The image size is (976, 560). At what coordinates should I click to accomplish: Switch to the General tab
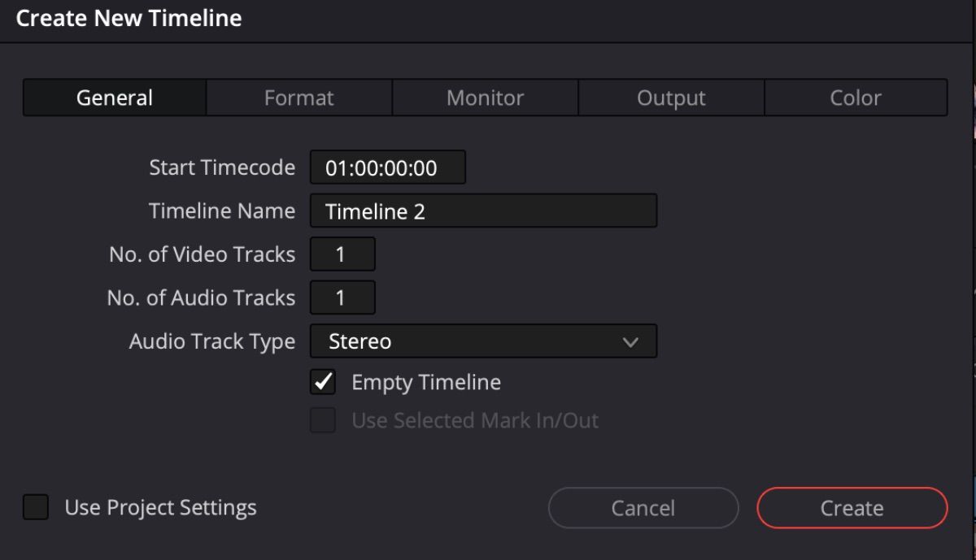(x=115, y=98)
